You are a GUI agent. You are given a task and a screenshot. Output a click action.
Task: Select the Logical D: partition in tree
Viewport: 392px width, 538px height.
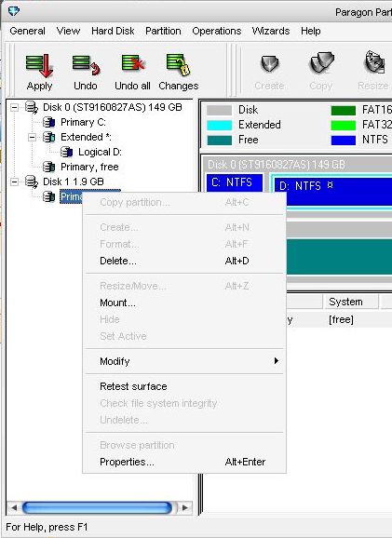[100, 152]
